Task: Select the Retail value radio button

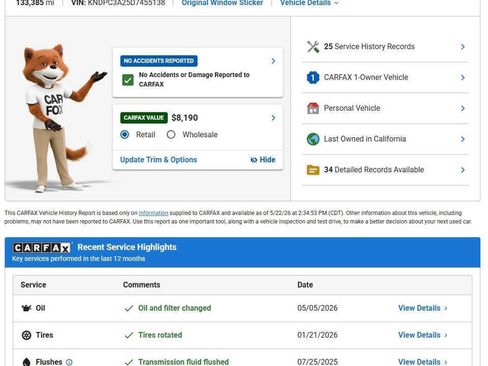Action: coord(125,134)
